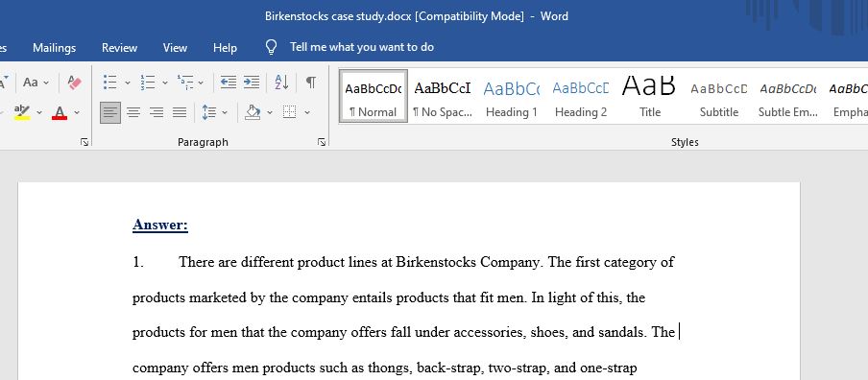Apply the Title style
Viewport: 868px width, 380px height.
pyautogui.click(x=649, y=96)
